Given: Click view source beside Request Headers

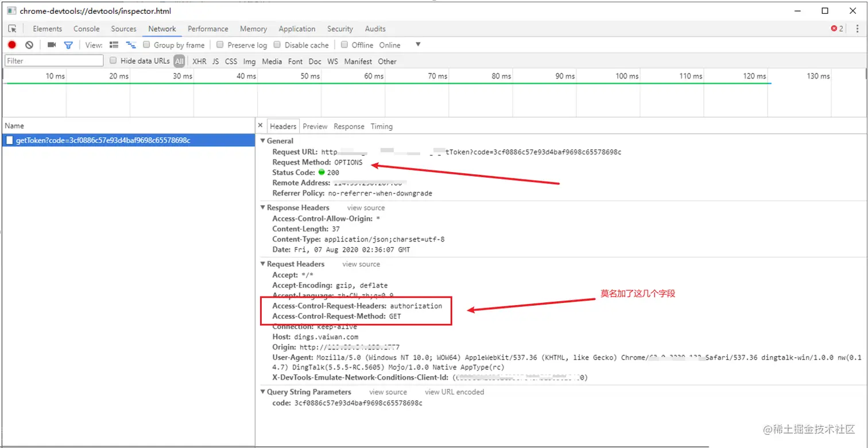Looking at the screenshot, I should (361, 264).
